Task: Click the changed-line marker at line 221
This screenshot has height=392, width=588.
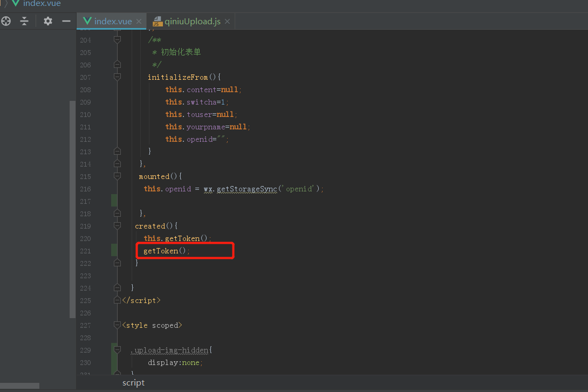Action: tap(114, 250)
